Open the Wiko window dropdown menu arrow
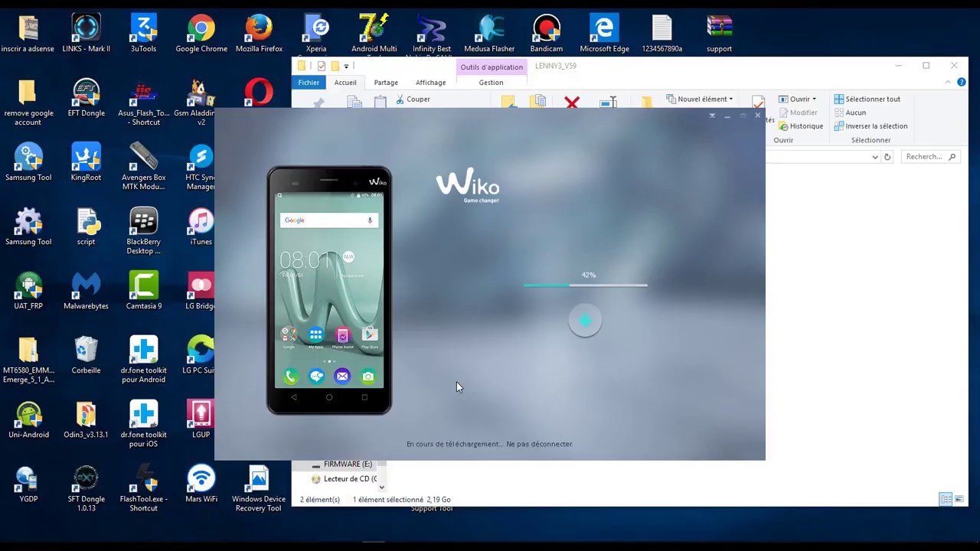The image size is (980, 551). coord(712,116)
